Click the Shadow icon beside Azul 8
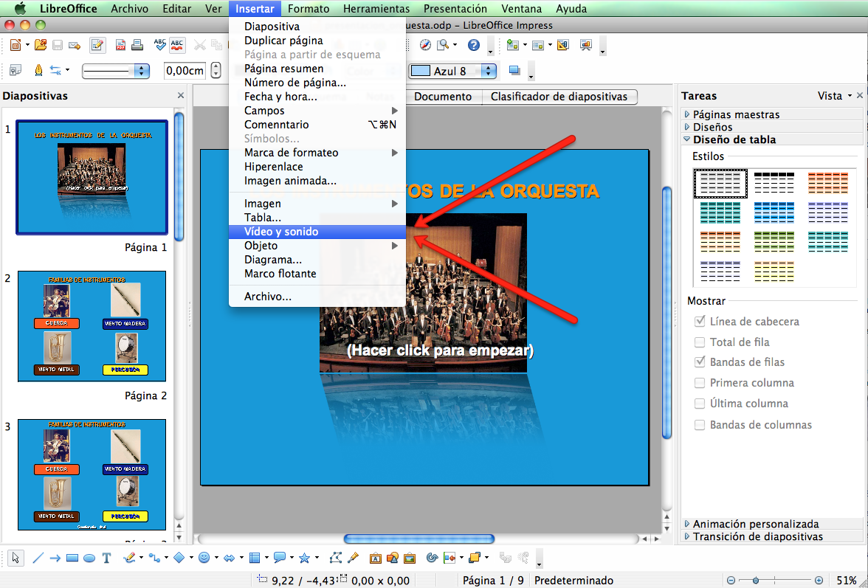868x588 pixels. point(514,71)
